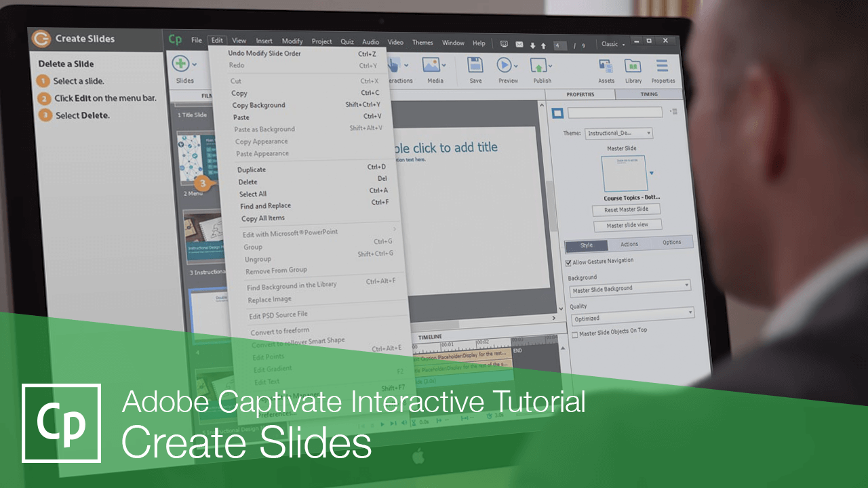The width and height of the screenshot is (868, 488).
Task: Open the Classic workspace dropdown
Action: click(613, 44)
